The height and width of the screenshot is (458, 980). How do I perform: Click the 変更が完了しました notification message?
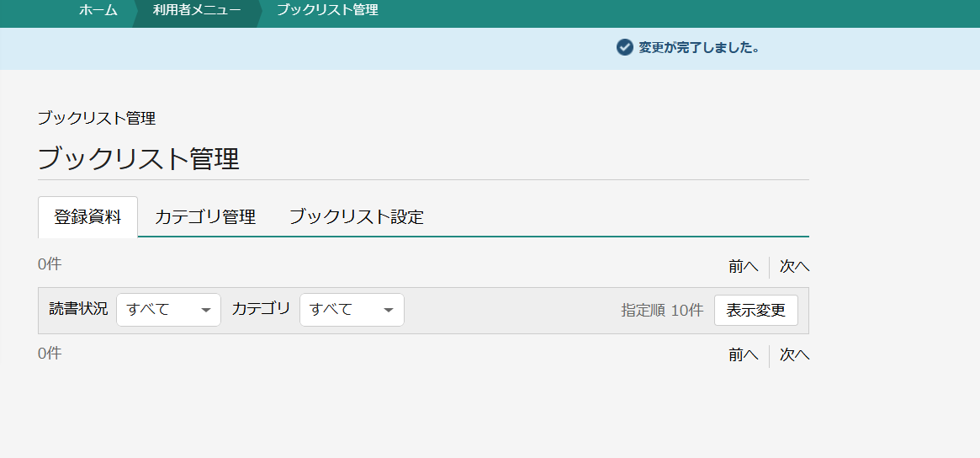coord(699,47)
